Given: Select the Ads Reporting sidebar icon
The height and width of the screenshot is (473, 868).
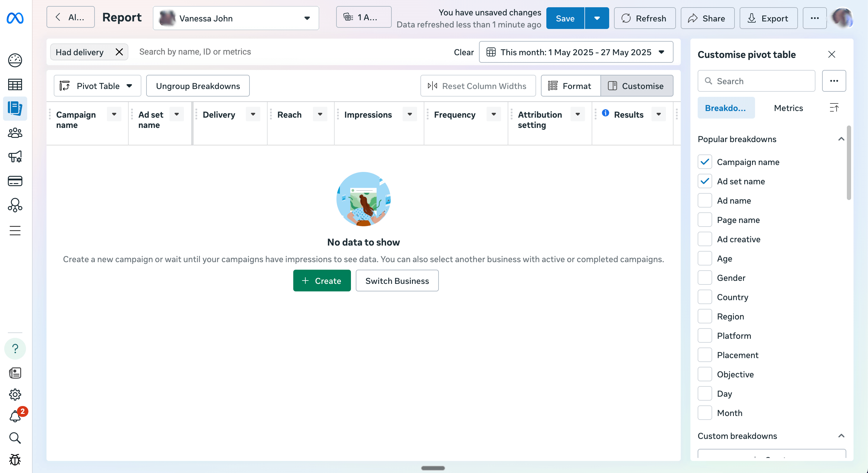Looking at the screenshot, I should tap(15, 108).
